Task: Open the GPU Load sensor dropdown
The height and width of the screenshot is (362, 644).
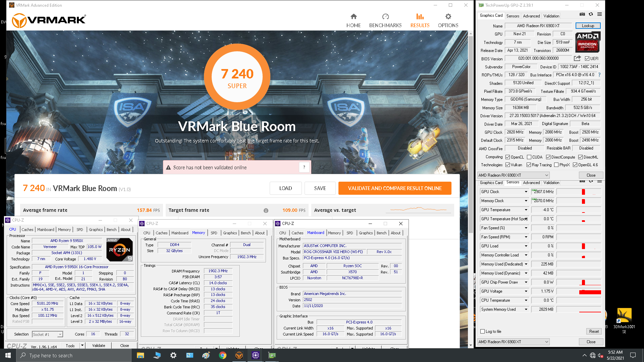Action: (x=526, y=246)
